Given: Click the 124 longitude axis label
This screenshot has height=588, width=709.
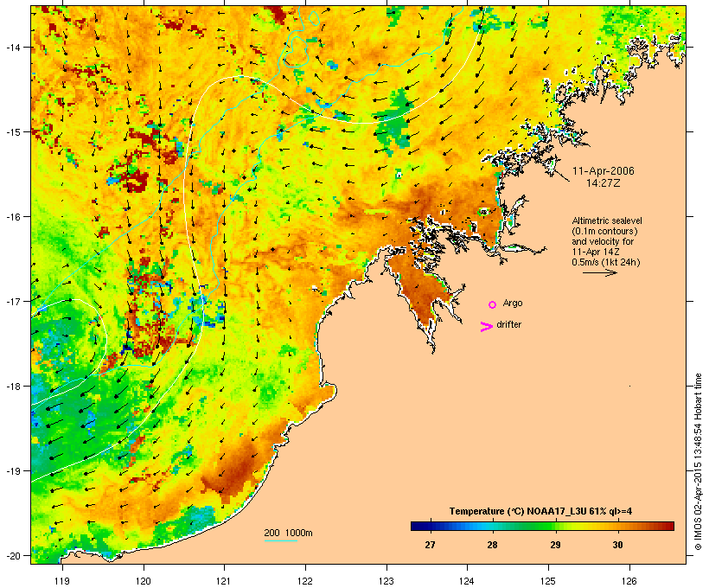Looking at the screenshot, I should [x=467, y=581].
